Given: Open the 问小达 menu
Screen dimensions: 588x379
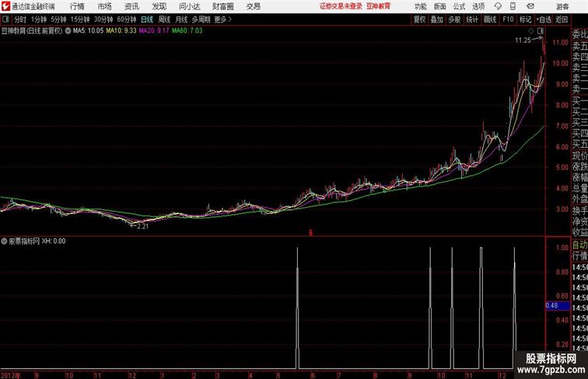Looking at the screenshot, I should (189, 6).
